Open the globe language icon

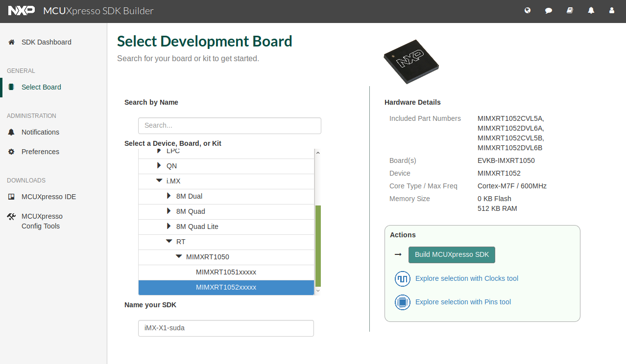(528, 10)
